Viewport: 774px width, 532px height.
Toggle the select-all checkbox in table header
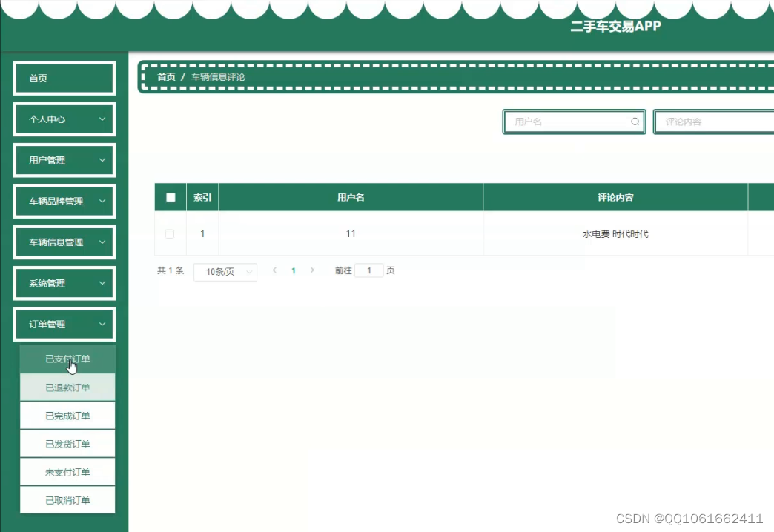(170, 196)
